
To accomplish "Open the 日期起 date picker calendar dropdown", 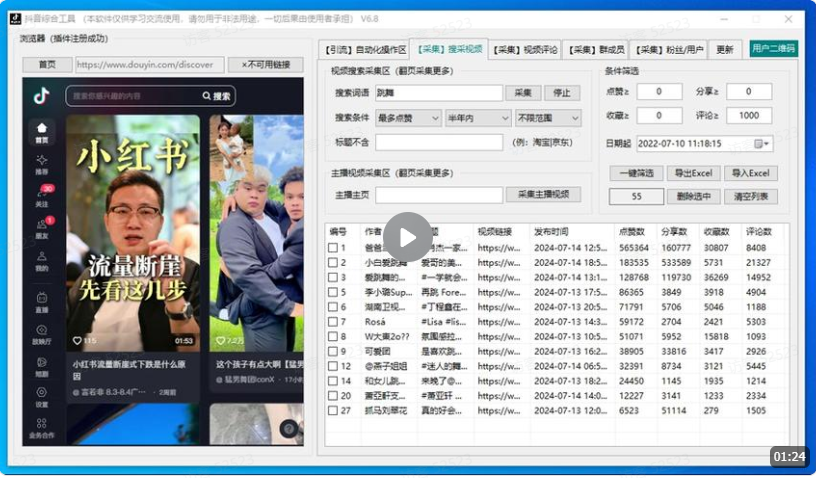I will (x=764, y=143).
